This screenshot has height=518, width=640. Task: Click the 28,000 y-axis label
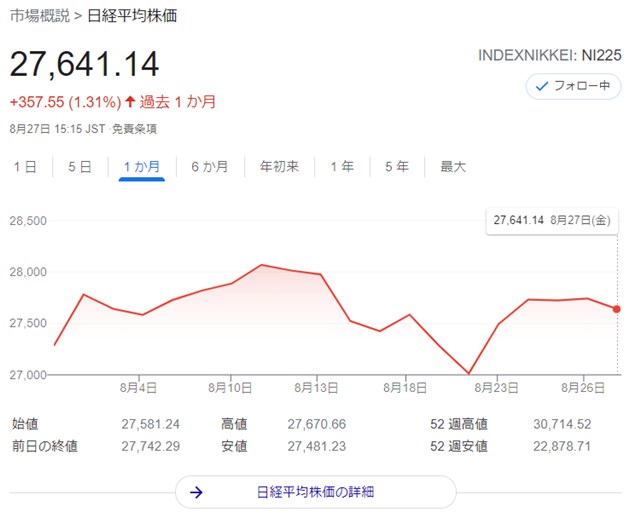28,272
